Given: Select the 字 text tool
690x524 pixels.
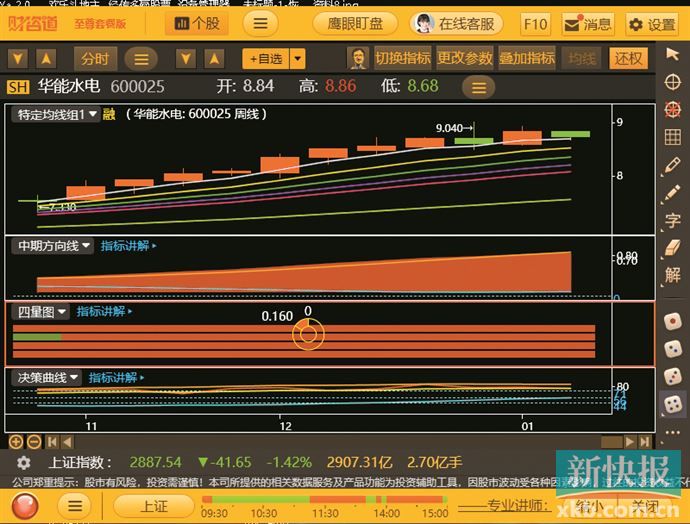Looking at the screenshot, I should [672, 220].
